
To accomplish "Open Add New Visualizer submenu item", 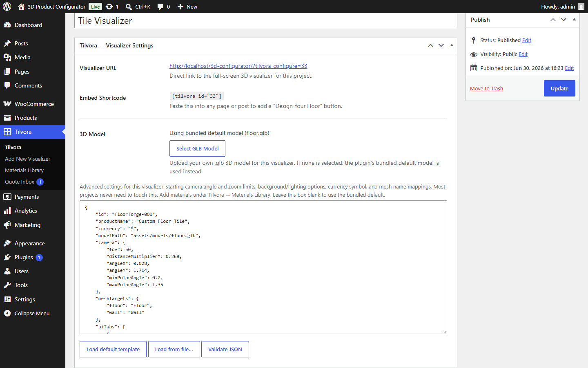I will pos(28,159).
